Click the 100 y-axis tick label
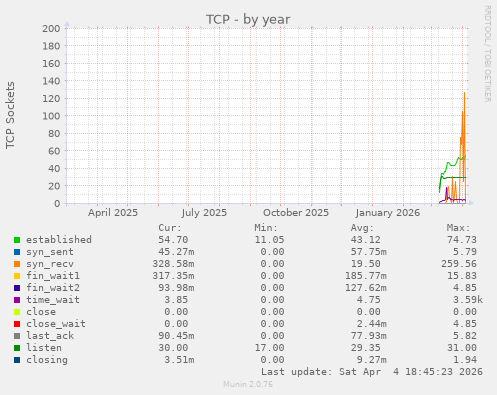The width and height of the screenshot is (497, 395). [51, 116]
